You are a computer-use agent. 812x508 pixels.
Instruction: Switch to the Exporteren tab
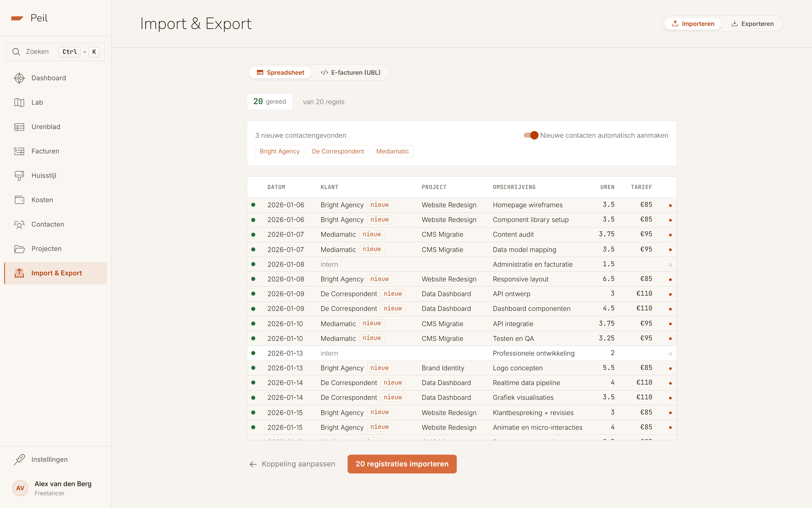(752, 24)
